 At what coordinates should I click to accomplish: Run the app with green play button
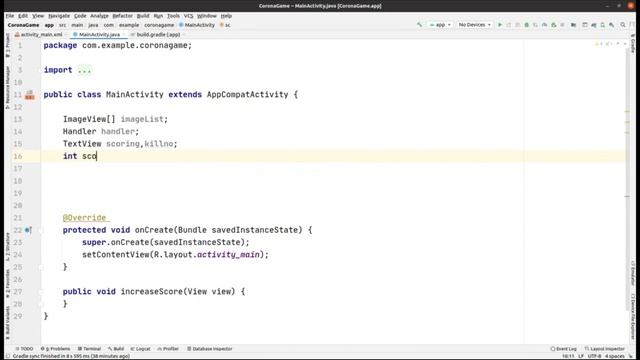(x=500, y=25)
